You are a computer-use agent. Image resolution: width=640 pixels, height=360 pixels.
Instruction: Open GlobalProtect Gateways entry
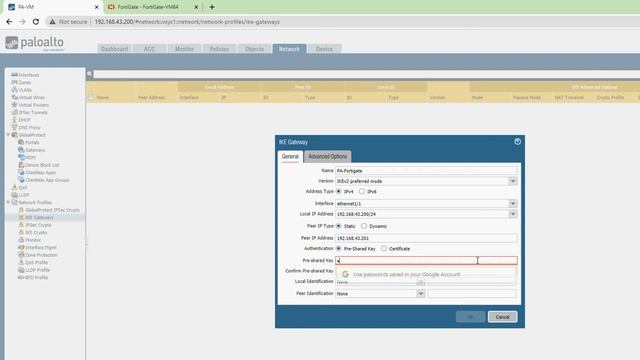[35, 150]
